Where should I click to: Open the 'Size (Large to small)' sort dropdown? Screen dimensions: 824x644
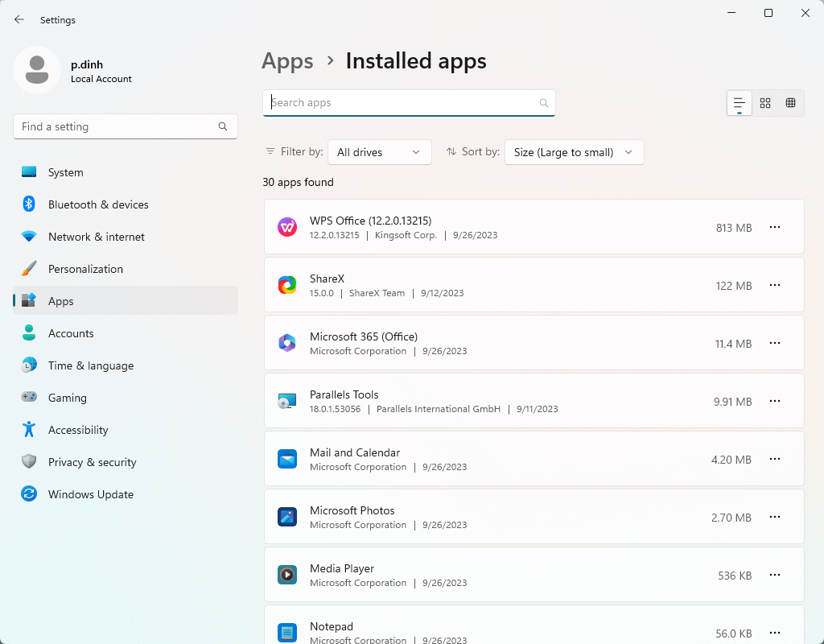[574, 152]
